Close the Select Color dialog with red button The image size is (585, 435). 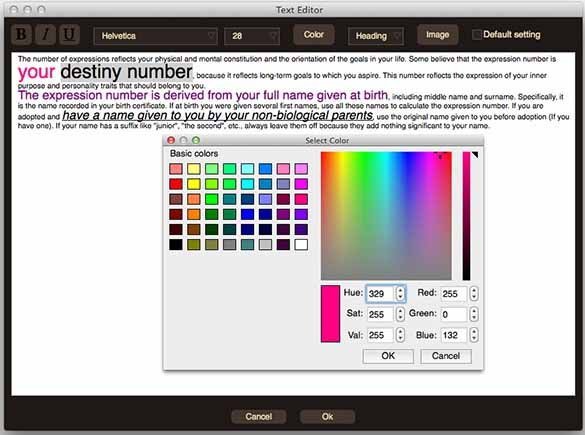171,140
